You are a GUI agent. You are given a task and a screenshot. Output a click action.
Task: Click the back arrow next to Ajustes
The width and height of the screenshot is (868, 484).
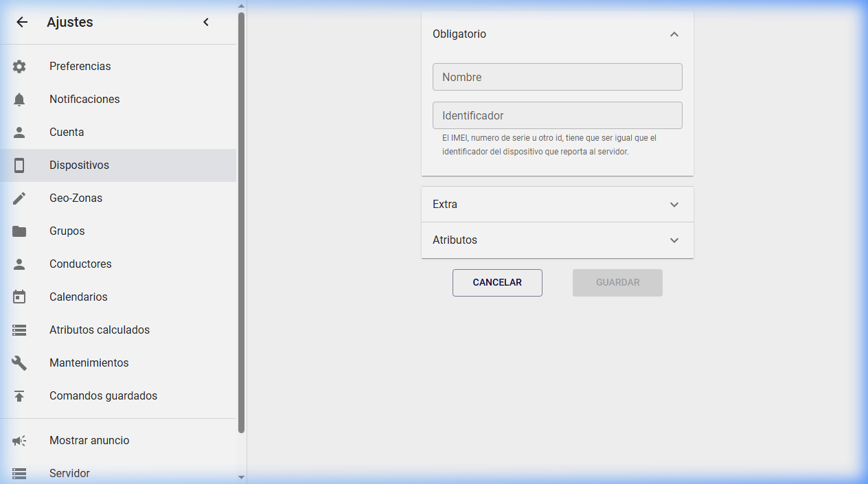[x=22, y=22]
